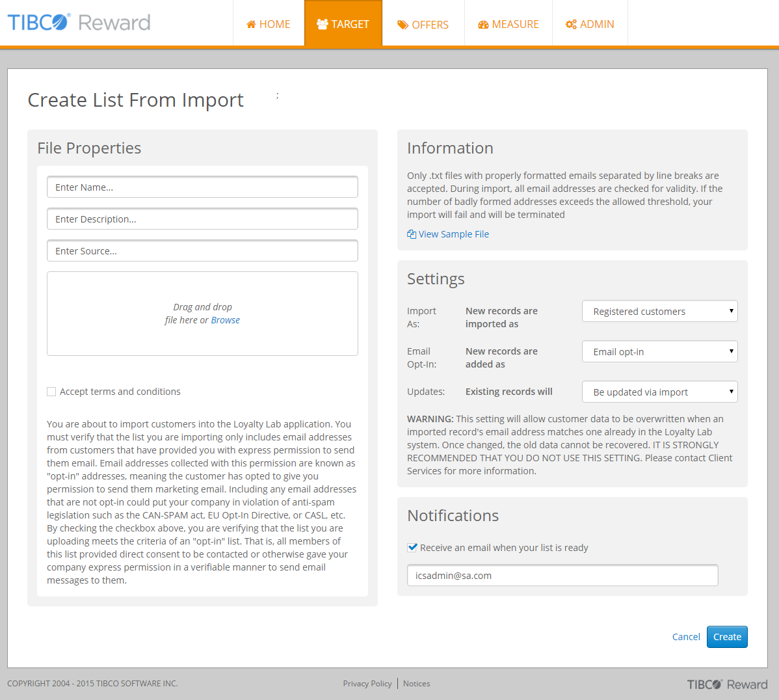This screenshot has height=700, width=779.
Task: Open the Be updated via import dropdown
Action: pos(659,392)
